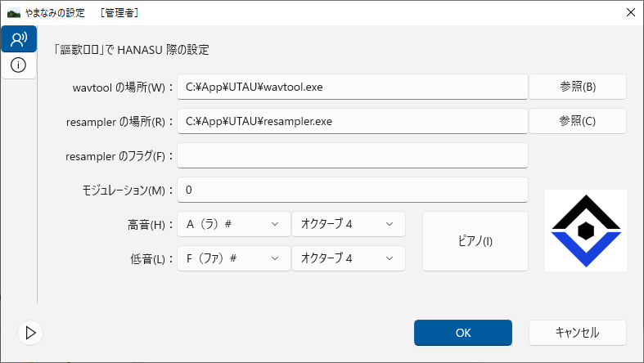Close the settings window

(x=630, y=12)
